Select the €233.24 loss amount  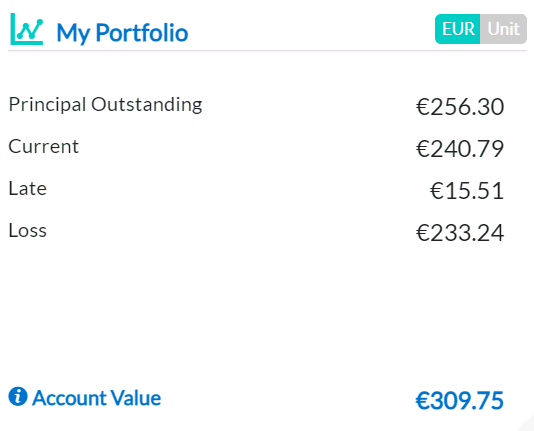[x=460, y=233]
